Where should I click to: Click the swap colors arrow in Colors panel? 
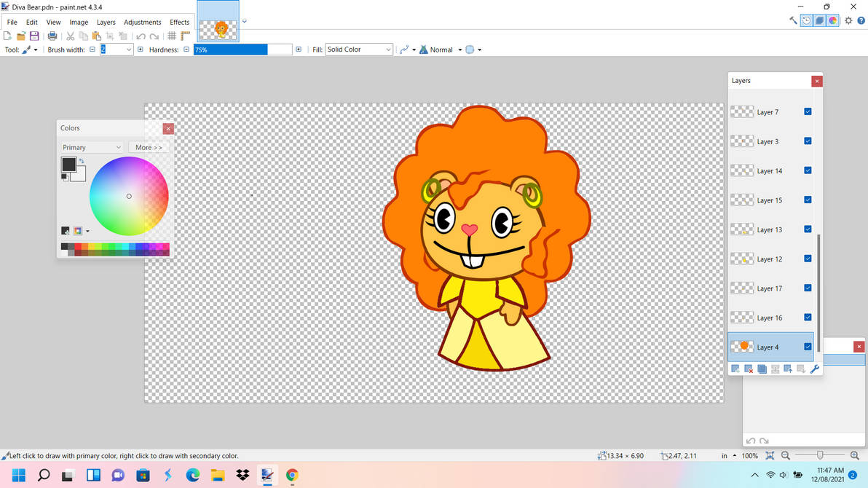[82, 161]
